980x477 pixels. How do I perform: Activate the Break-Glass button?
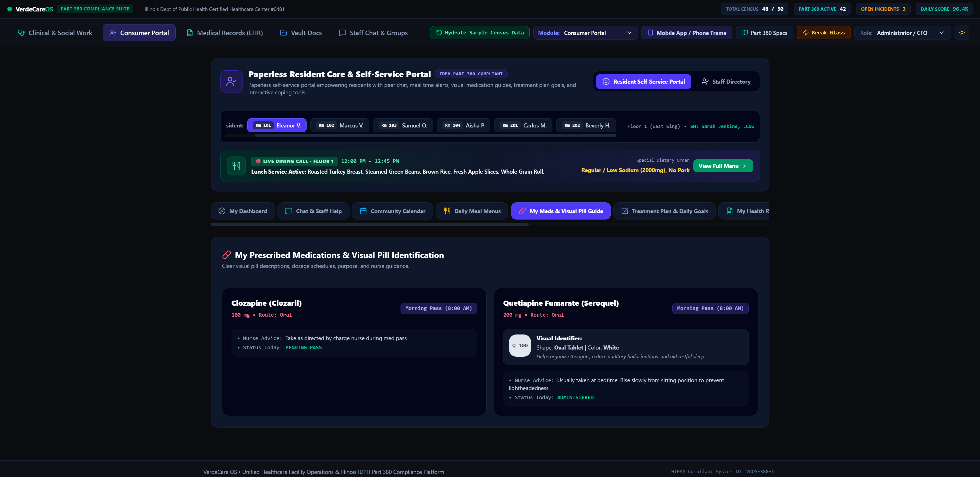[823, 33]
